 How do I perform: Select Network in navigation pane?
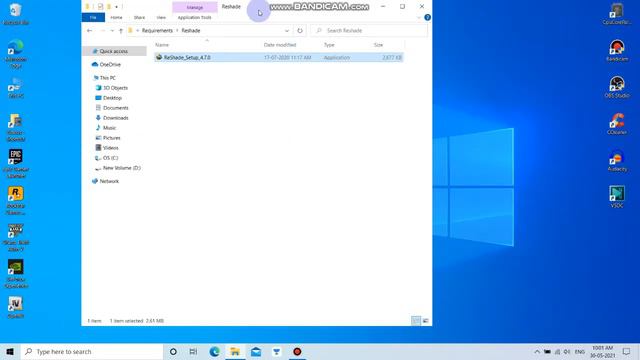point(109,181)
